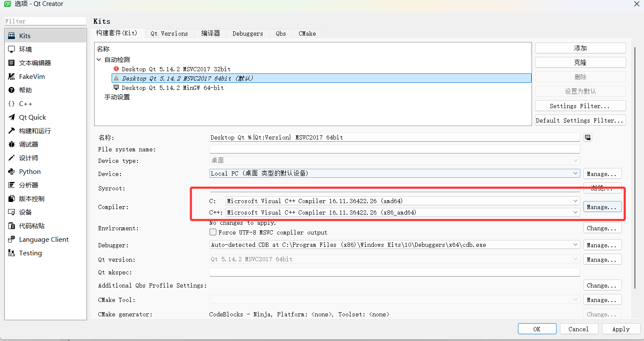644x341 pixels.
Task: Open the 设备 category icon
Action: point(11,212)
